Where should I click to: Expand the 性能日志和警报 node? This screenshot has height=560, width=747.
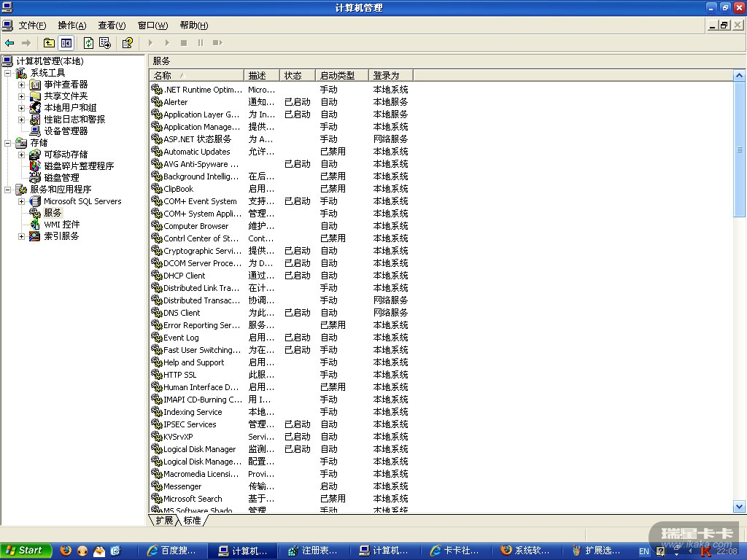coord(21,120)
